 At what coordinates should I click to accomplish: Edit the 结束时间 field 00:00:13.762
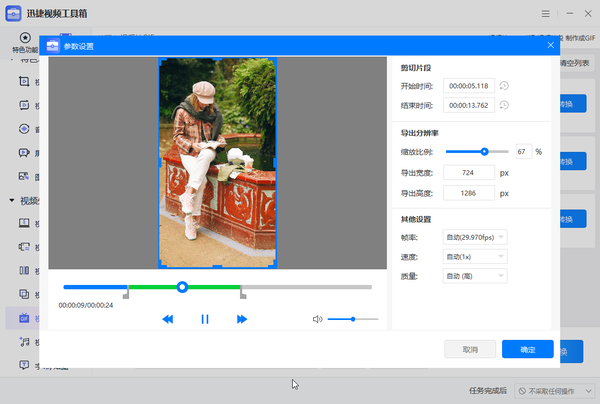[469, 105]
